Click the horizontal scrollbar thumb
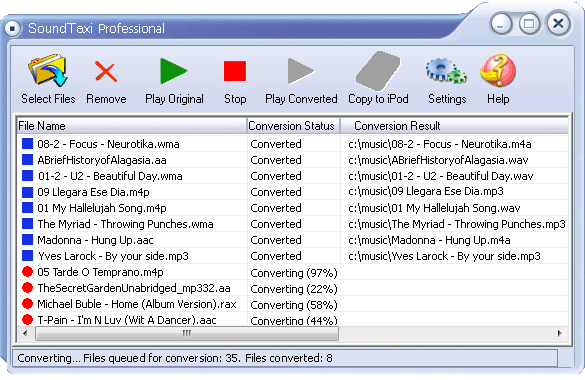The image size is (585, 380). click(x=187, y=333)
